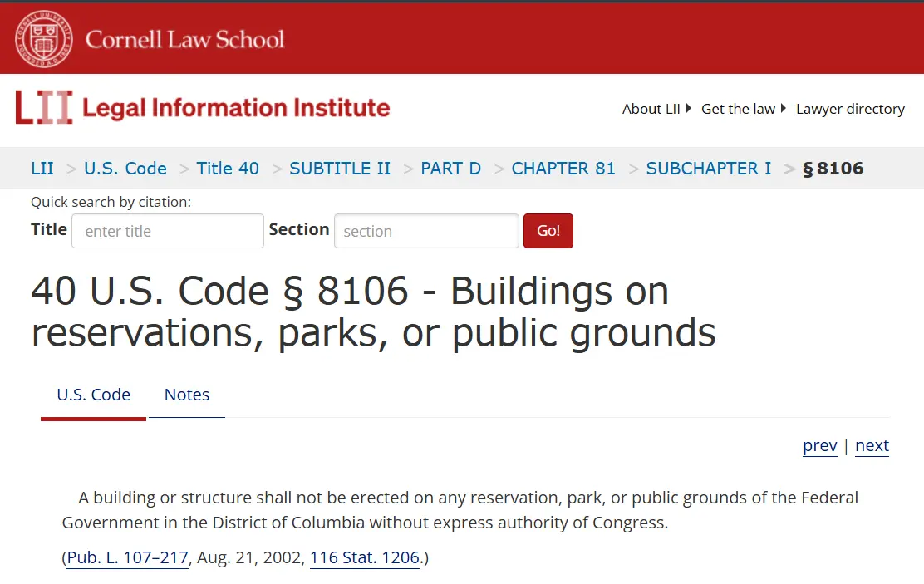Open the Lawyer directory link
This screenshot has height=584, width=924.
(850, 109)
